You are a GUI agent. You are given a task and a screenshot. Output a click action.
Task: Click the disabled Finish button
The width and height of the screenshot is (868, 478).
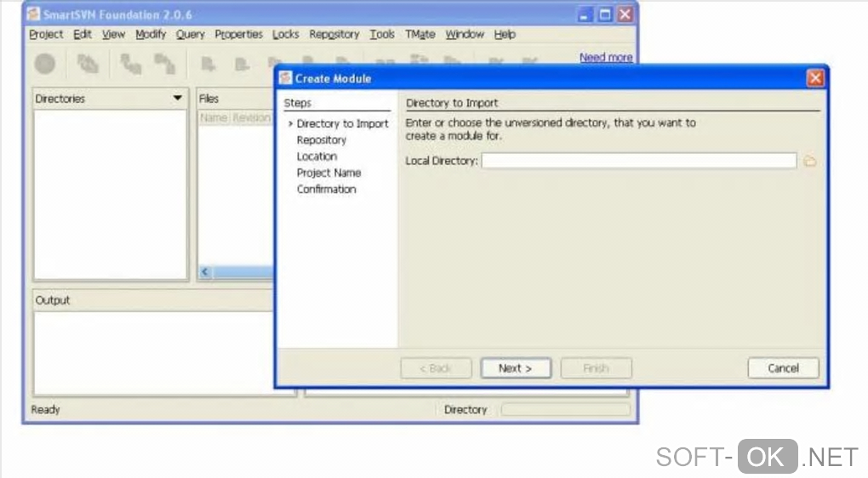click(597, 368)
